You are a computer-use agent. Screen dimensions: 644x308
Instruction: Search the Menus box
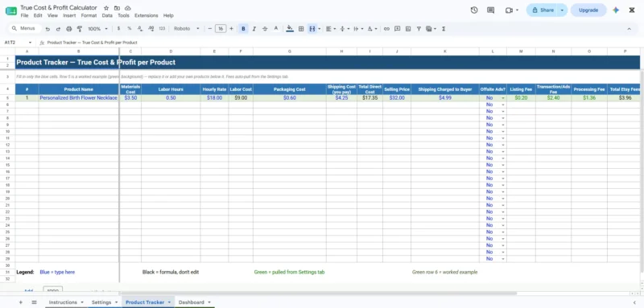click(x=25, y=29)
